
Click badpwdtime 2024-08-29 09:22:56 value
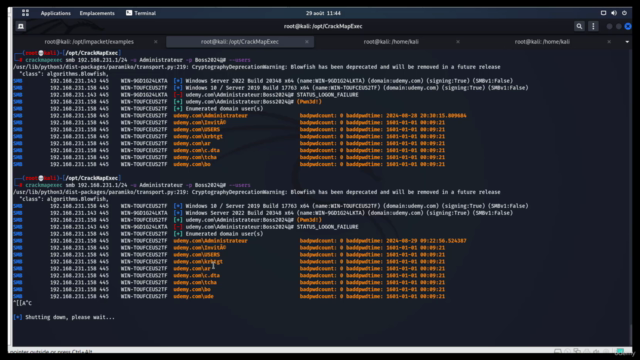pos(426,241)
